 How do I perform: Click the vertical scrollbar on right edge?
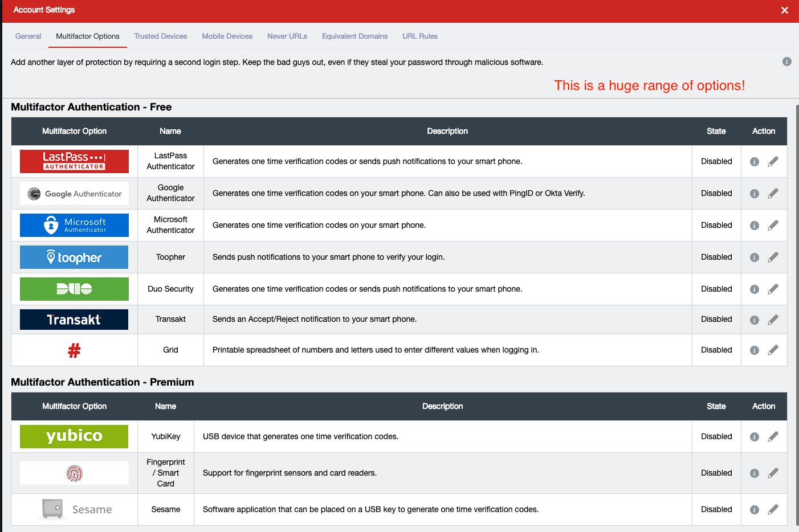(797, 315)
